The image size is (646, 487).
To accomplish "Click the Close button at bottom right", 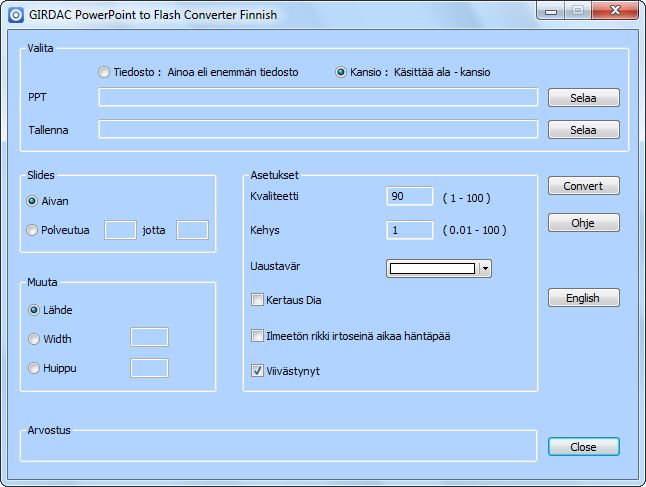I will click(x=583, y=447).
